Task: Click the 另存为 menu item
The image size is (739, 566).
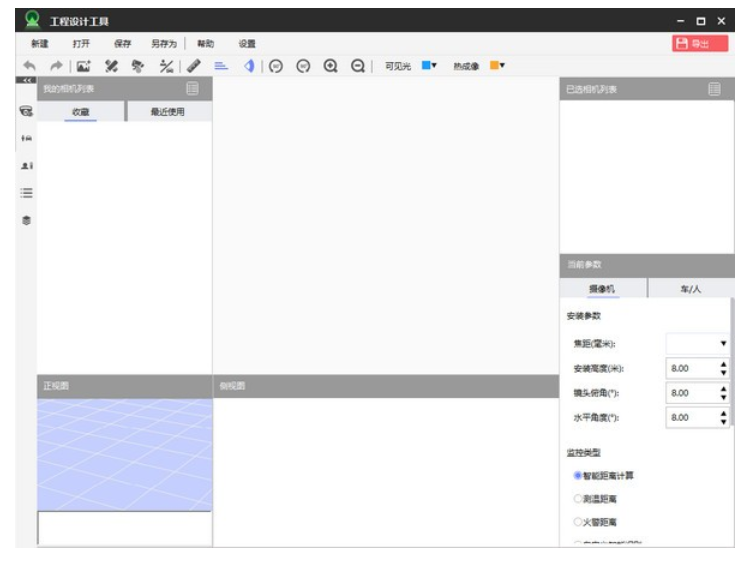Action: (x=164, y=44)
